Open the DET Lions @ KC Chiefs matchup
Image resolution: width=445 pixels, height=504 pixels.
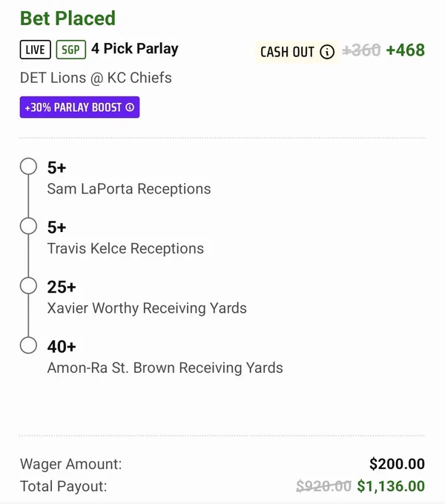tap(96, 78)
